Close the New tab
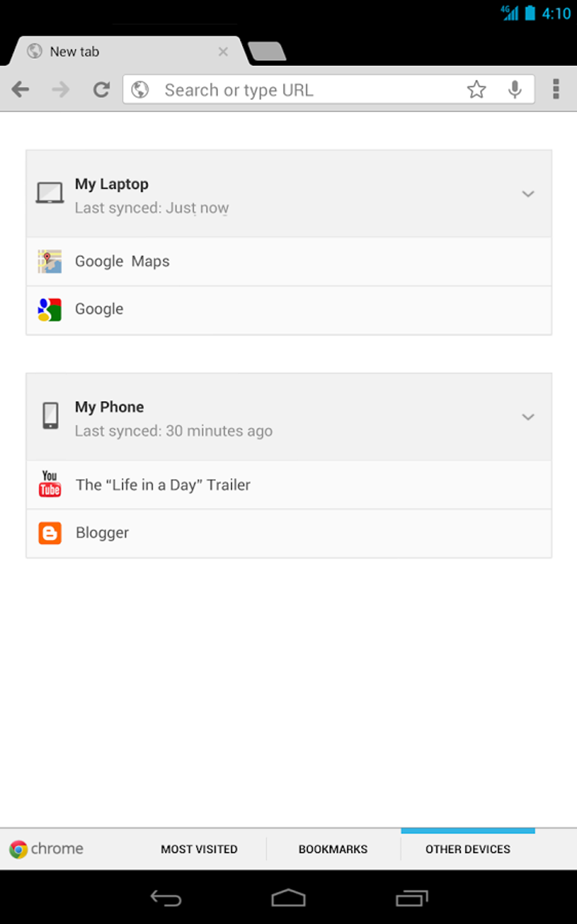Screen dimensions: 577x924 [223, 52]
